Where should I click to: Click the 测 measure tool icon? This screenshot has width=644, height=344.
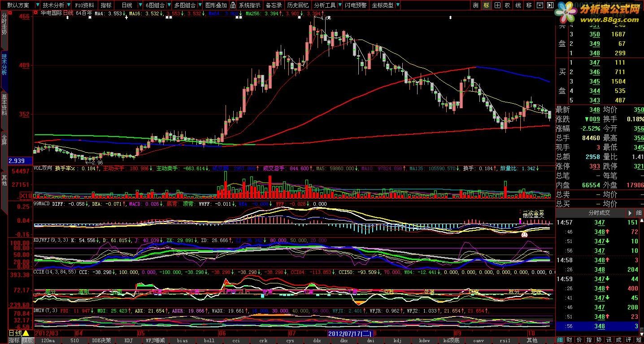(x=476, y=5)
